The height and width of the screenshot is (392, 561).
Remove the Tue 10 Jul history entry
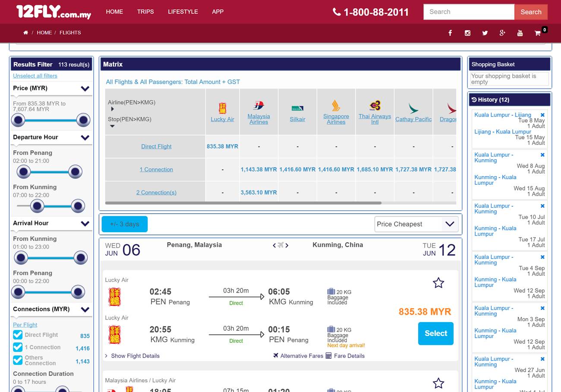[542, 206]
